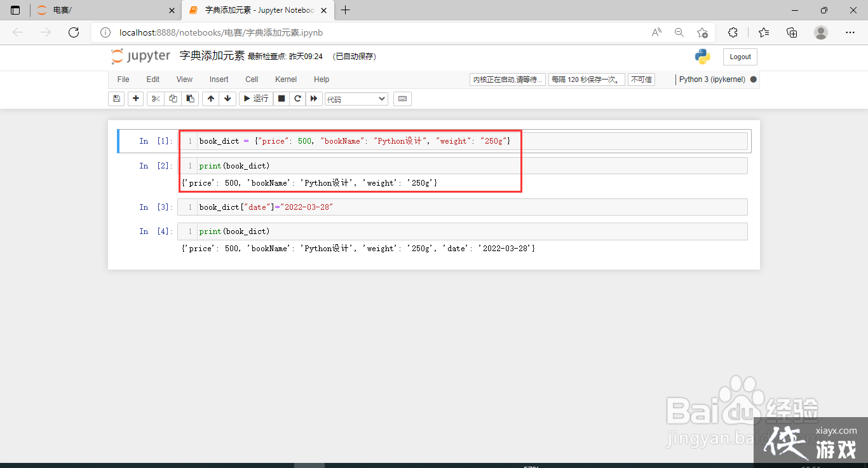Click the kernel idle indicator circle
This screenshot has height=468, width=868.
point(753,79)
